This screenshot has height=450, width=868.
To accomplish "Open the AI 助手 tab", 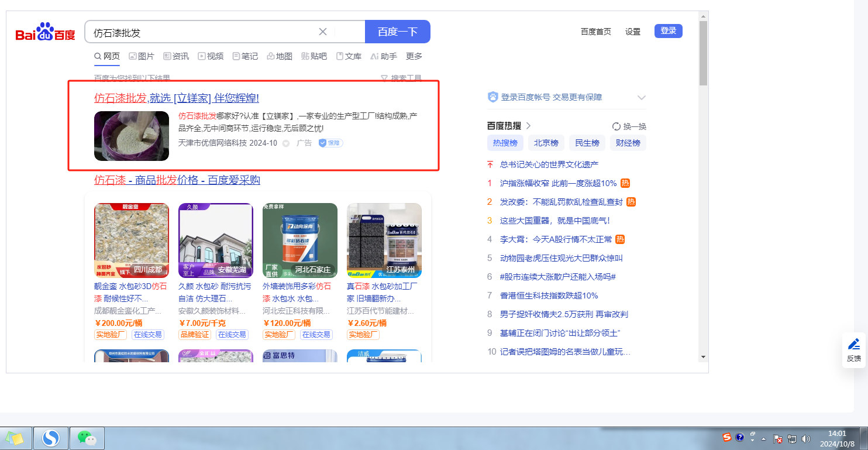I will coord(384,56).
